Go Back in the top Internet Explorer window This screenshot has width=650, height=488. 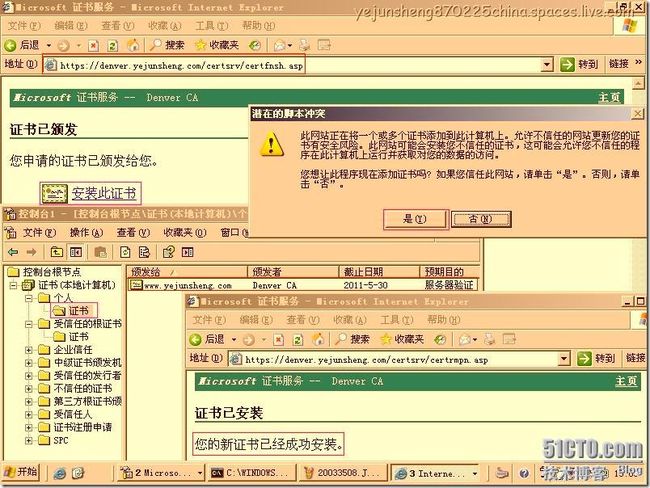[22, 45]
